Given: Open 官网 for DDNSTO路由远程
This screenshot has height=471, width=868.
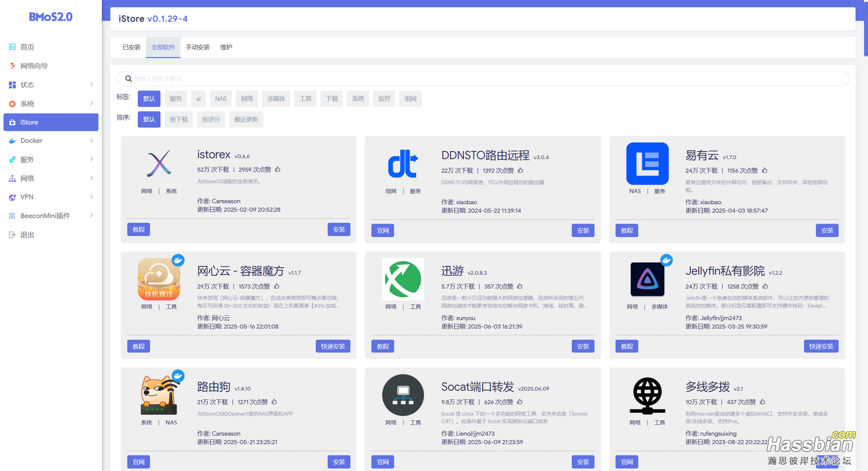Looking at the screenshot, I should (382, 231).
